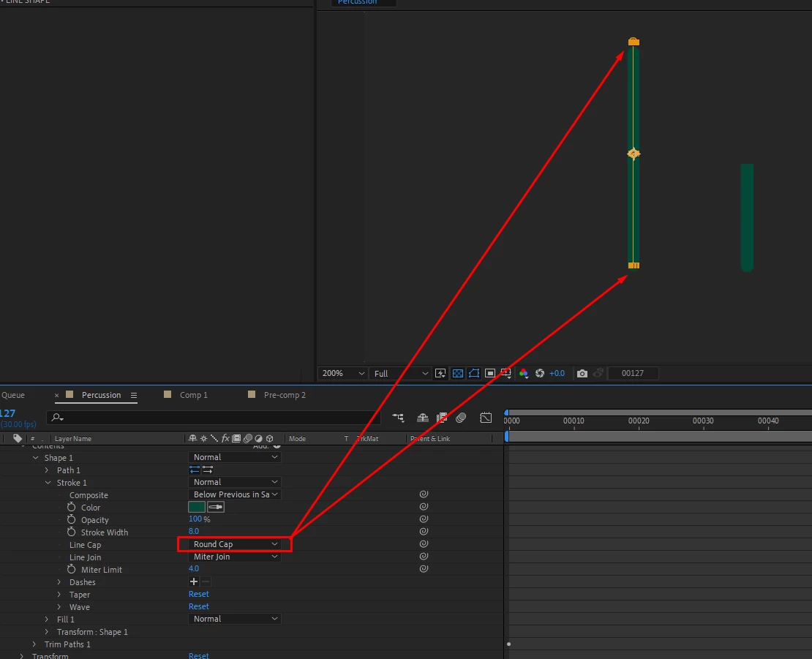
Task: Expand the Path 1 property
Action: (x=47, y=470)
